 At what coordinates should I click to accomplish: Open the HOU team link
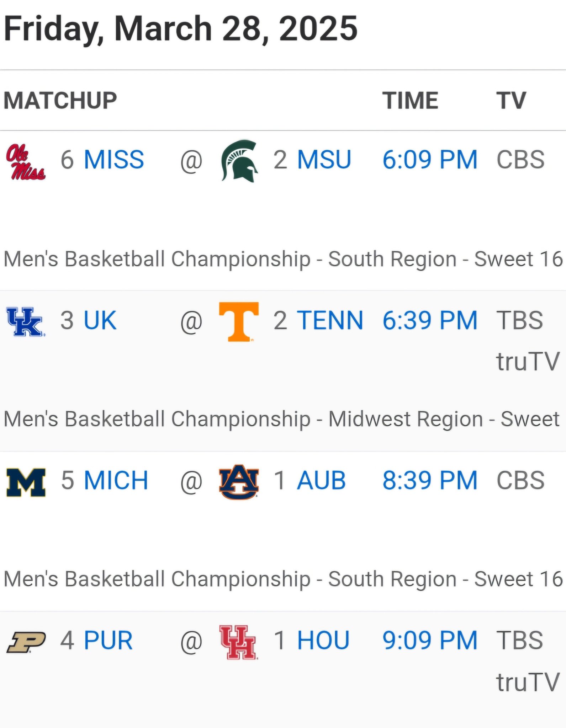(x=323, y=641)
